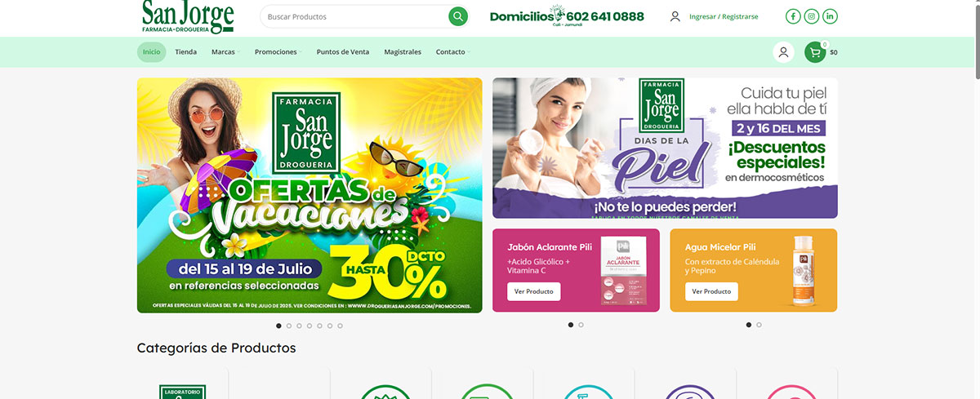Expand the Contacto dropdown menu
Screen dimensions: 980x399
click(x=452, y=52)
